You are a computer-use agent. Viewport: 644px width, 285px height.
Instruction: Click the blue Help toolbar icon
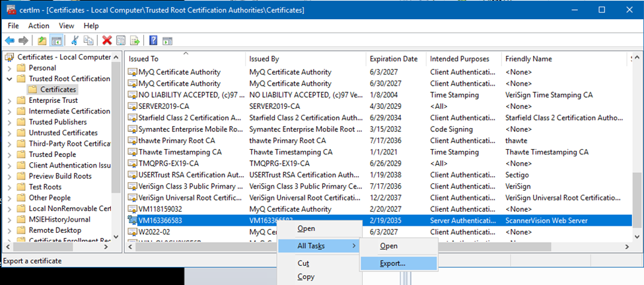click(x=153, y=41)
